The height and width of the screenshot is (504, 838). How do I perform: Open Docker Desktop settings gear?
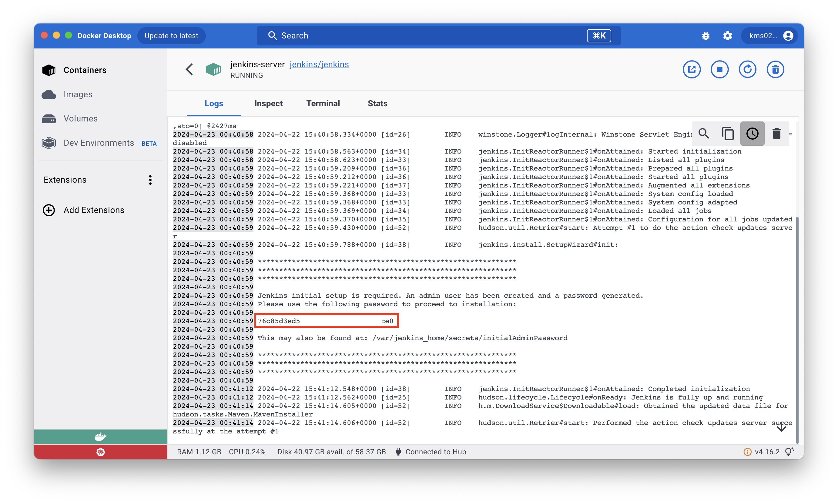[x=727, y=36]
